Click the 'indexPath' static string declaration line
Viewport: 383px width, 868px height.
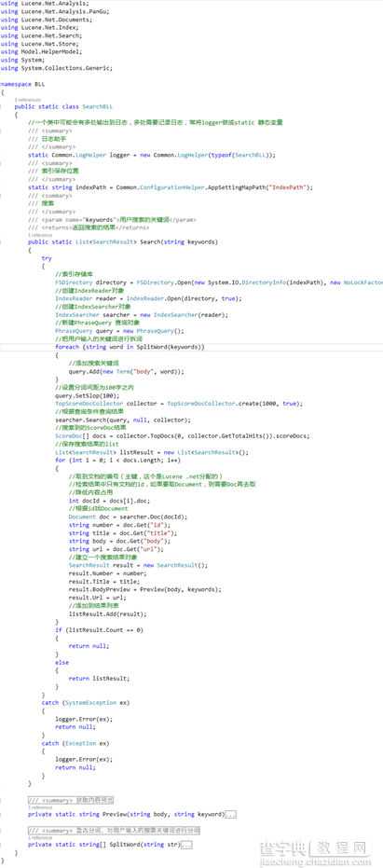pos(171,187)
